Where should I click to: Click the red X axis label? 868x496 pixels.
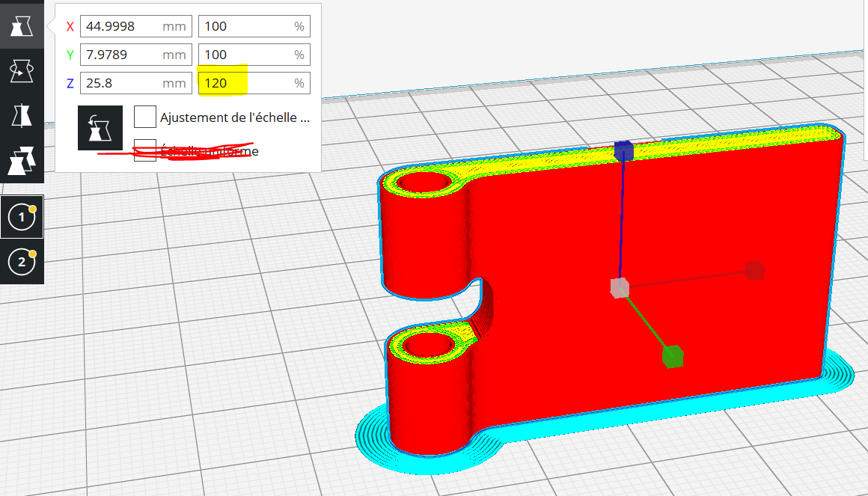[x=70, y=26]
